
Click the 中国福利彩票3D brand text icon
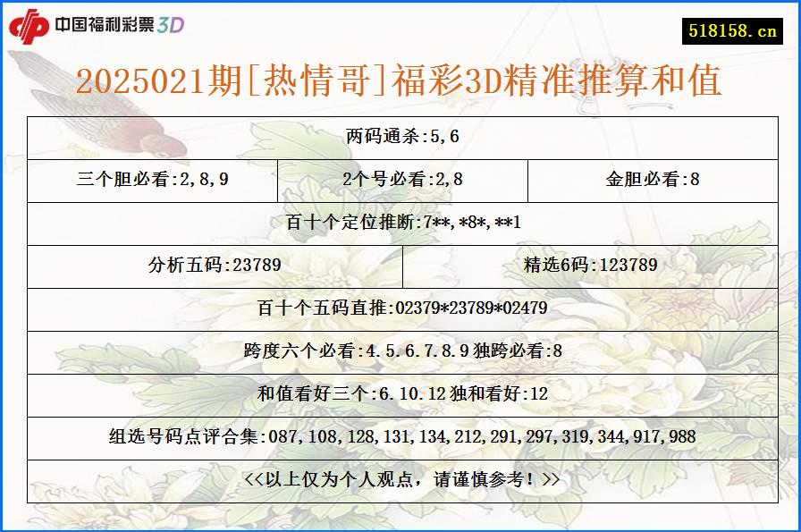click(x=119, y=26)
